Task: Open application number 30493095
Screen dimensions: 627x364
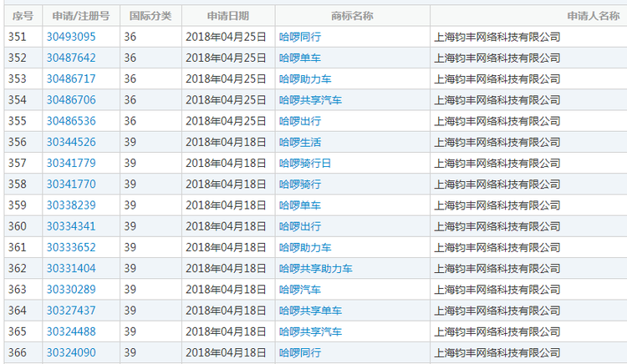Action: (x=71, y=37)
